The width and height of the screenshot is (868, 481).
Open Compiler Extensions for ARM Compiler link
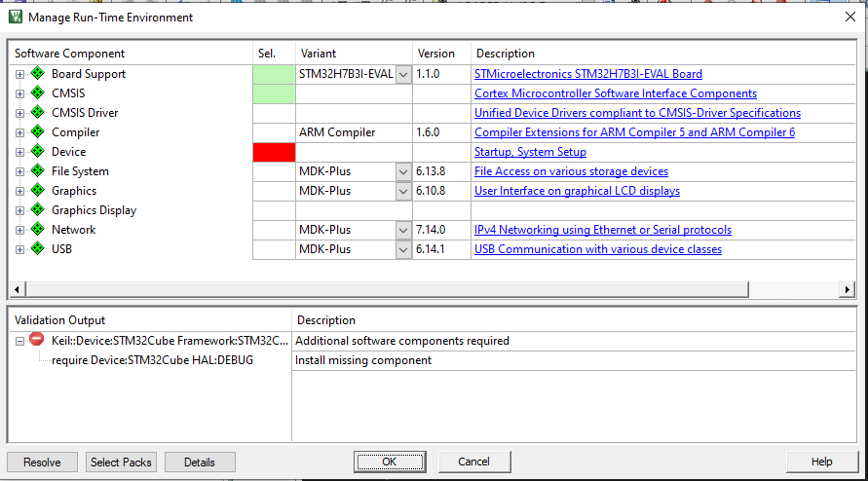tap(634, 132)
